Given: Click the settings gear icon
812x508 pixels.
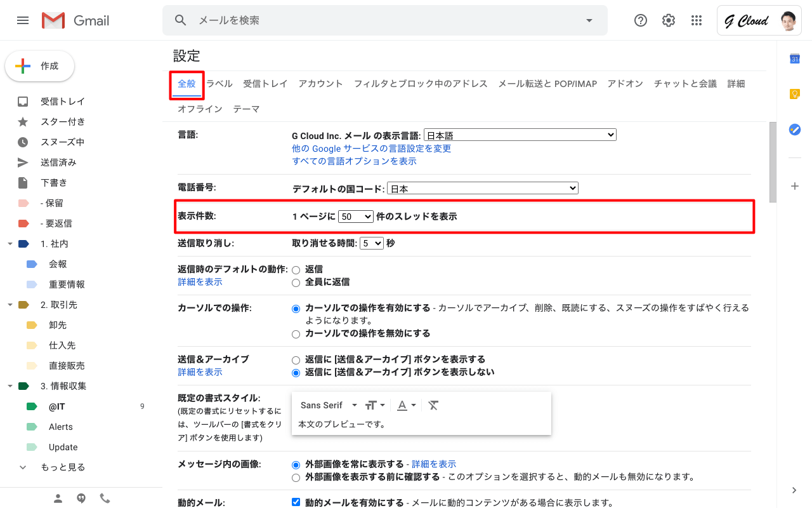Looking at the screenshot, I should [669, 20].
